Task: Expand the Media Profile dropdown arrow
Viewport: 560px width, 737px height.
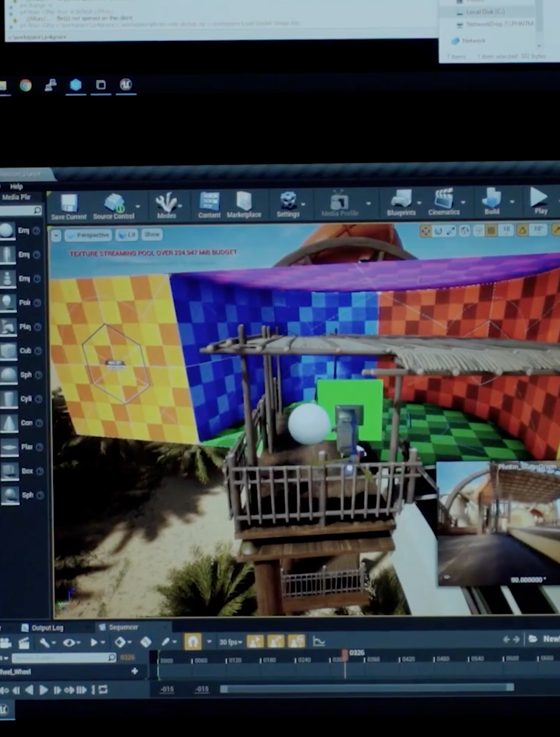Action: coord(369,204)
